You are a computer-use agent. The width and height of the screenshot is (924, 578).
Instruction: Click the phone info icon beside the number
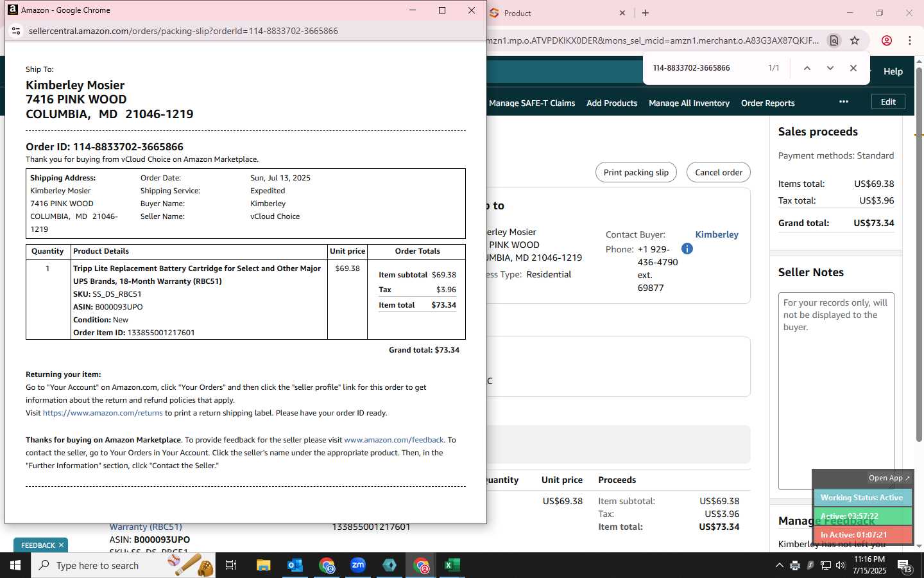pos(687,249)
